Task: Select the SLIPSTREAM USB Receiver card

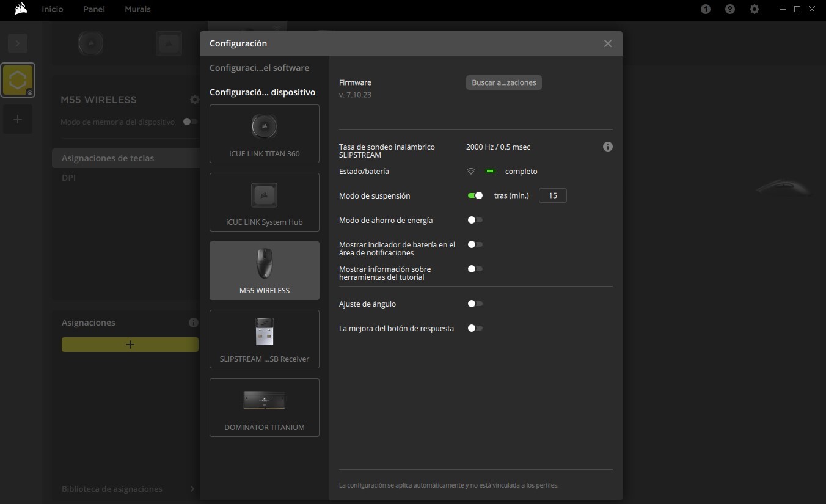Action: coord(265,339)
